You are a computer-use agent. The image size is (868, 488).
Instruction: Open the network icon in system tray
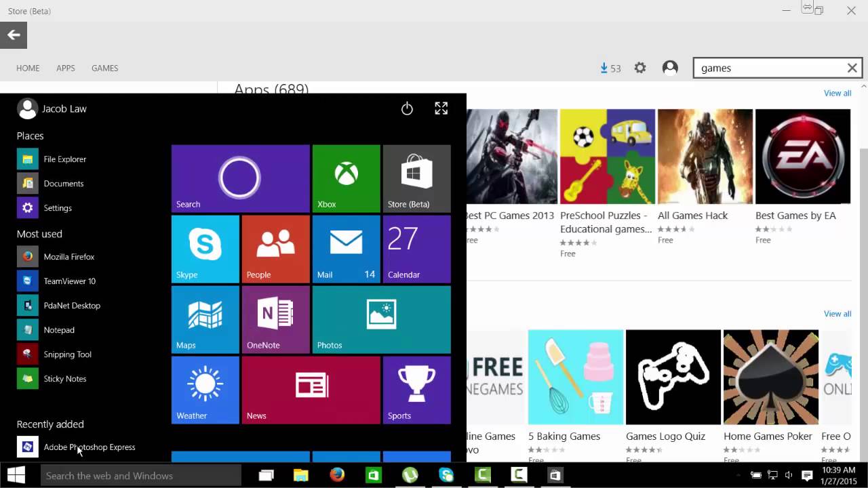tap(772, 475)
